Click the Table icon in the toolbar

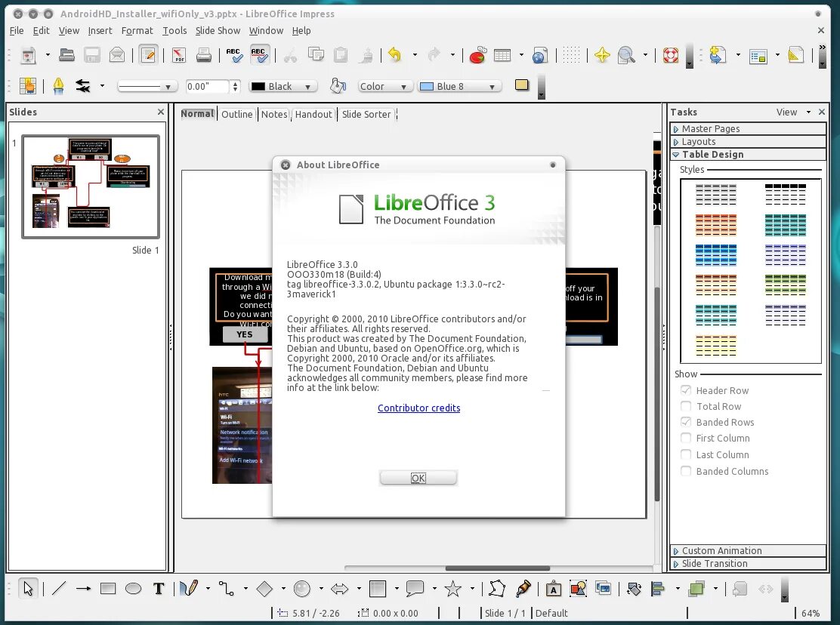coord(502,55)
